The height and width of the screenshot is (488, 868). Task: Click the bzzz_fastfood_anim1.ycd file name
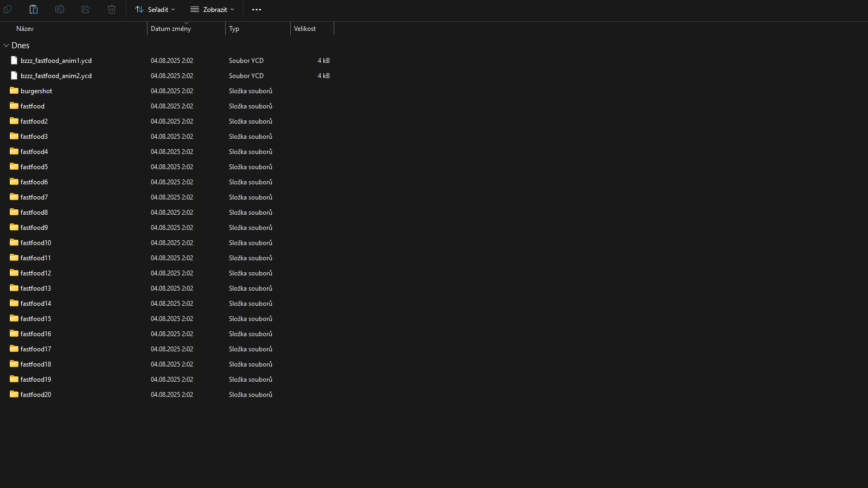56,61
